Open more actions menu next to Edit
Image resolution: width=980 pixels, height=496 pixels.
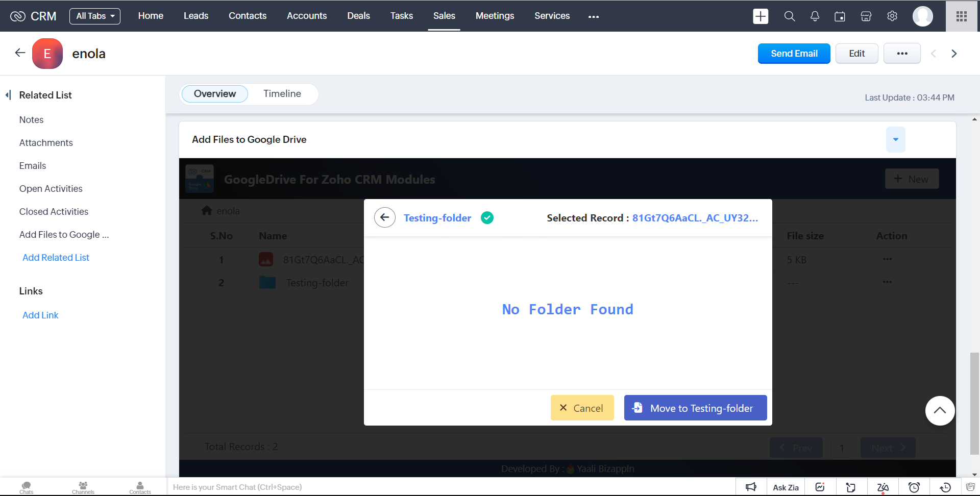(x=902, y=54)
